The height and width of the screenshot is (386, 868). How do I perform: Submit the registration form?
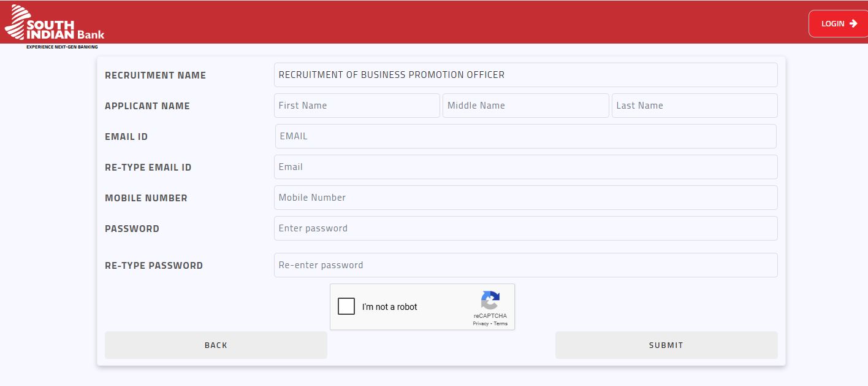[x=666, y=345]
